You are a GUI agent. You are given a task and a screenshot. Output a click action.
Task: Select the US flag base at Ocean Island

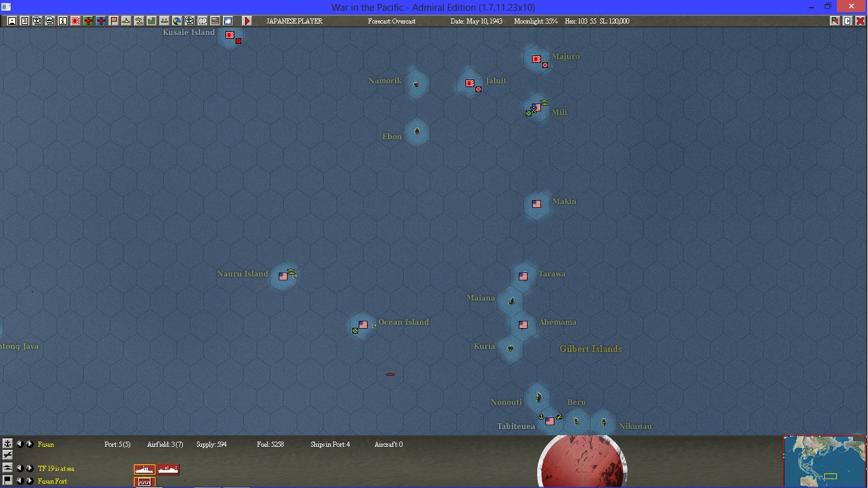(363, 325)
